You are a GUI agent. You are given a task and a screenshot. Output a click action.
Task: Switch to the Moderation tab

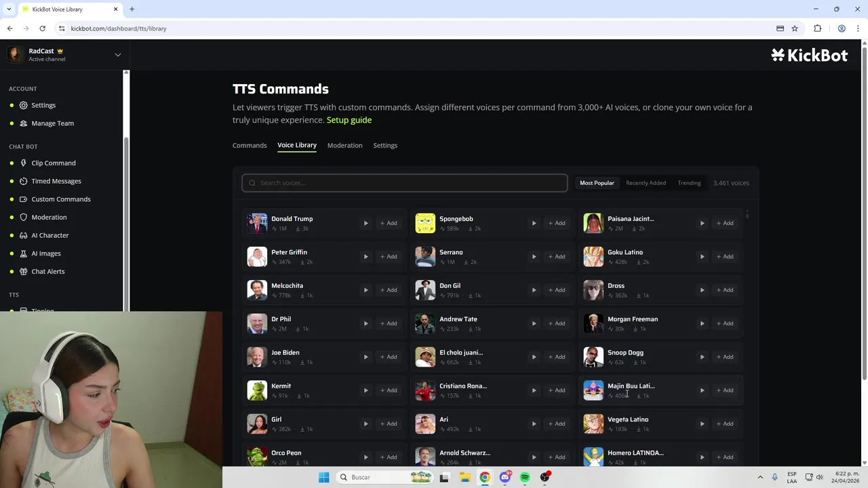(x=344, y=145)
